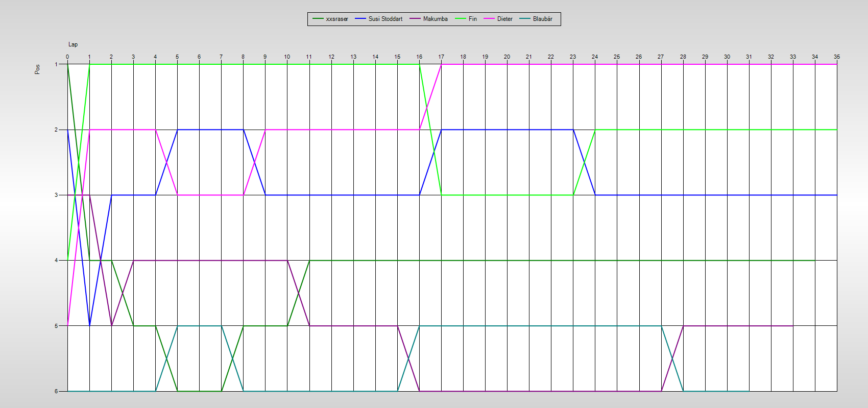Screen dimensions: 868x408
Task: Click lap 15 label on lap axis
Action: click(397, 57)
